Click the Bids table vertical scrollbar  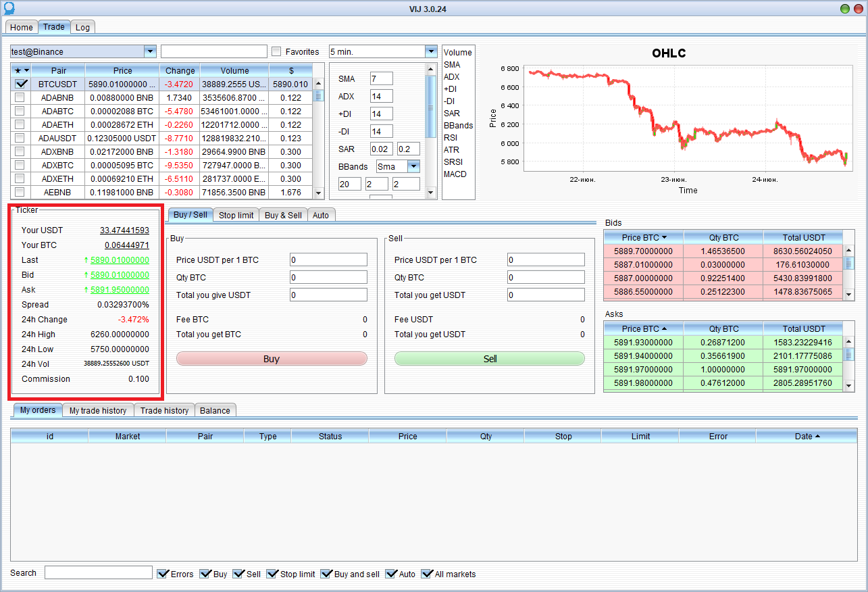(848, 264)
